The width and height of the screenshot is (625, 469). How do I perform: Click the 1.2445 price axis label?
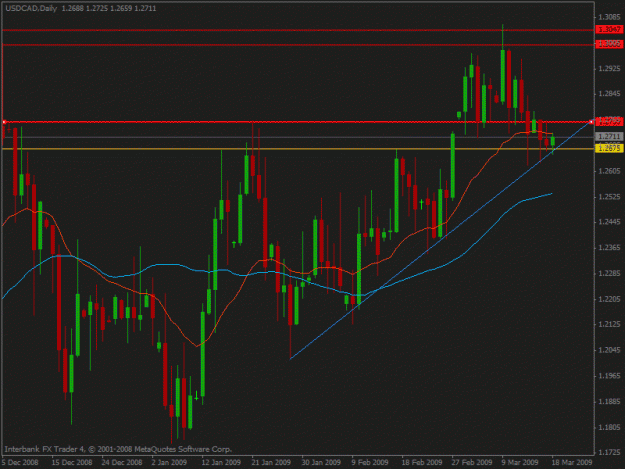pos(609,222)
